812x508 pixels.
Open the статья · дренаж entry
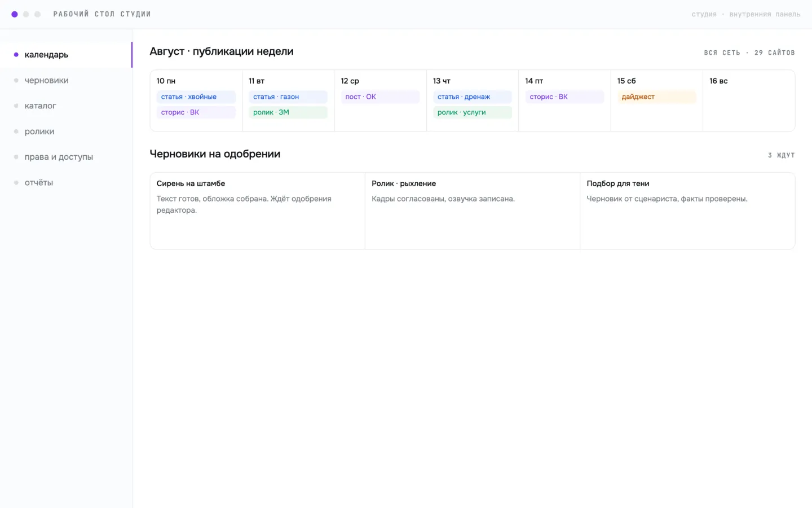(473, 97)
